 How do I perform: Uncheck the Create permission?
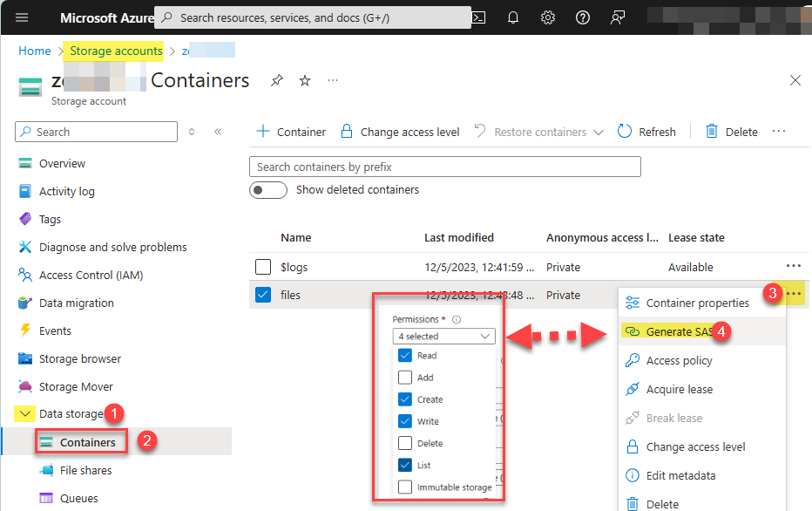pos(405,399)
